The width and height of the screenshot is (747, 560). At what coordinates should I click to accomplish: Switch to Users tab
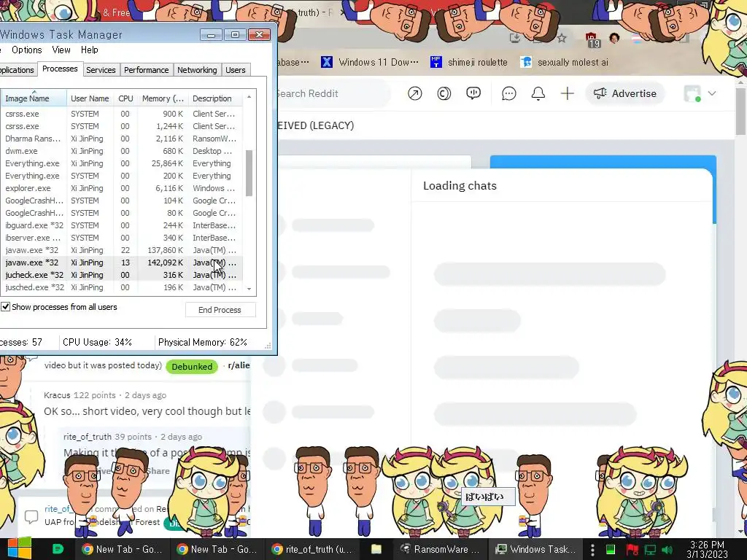point(236,70)
